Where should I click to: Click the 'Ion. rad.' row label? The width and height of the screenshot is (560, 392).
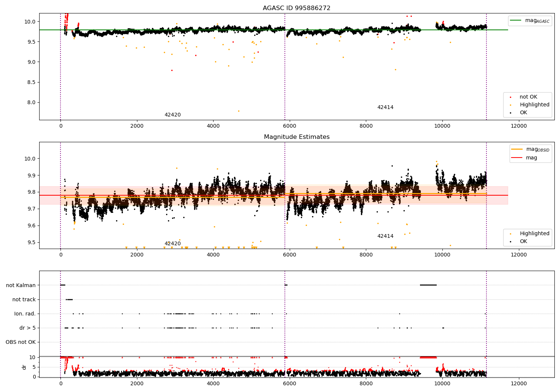25,314
